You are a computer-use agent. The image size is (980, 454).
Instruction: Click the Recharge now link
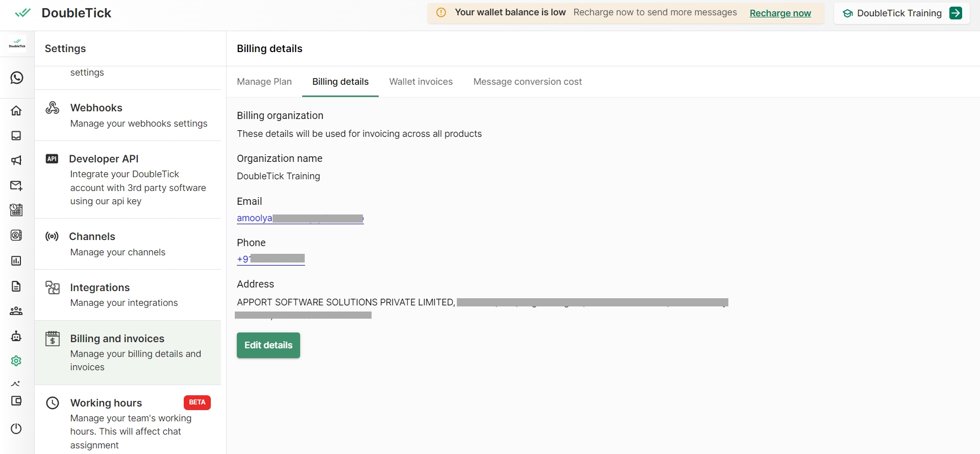780,13
